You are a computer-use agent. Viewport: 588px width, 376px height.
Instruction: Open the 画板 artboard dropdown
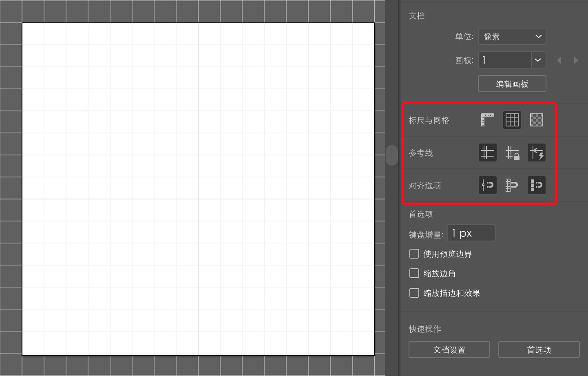pyautogui.click(x=537, y=60)
